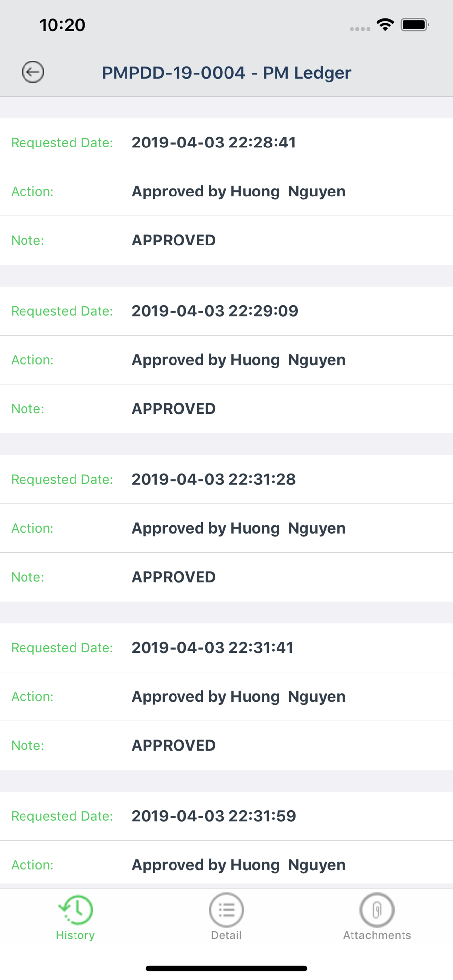The width and height of the screenshot is (453, 980).
Task: Tap the Wi-Fi status icon
Action: coord(385,24)
